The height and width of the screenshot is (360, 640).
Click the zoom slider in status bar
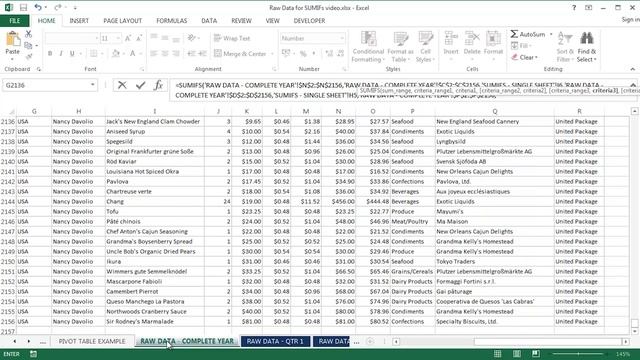(578, 354)
